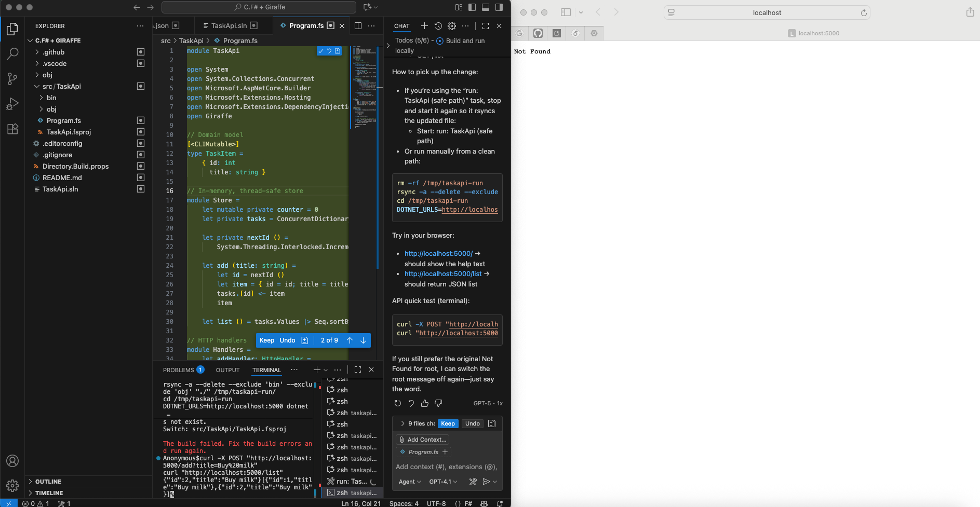Toggle the secondary sidebar layout button
Screen dimensions: 980x507
click(499, 7)
